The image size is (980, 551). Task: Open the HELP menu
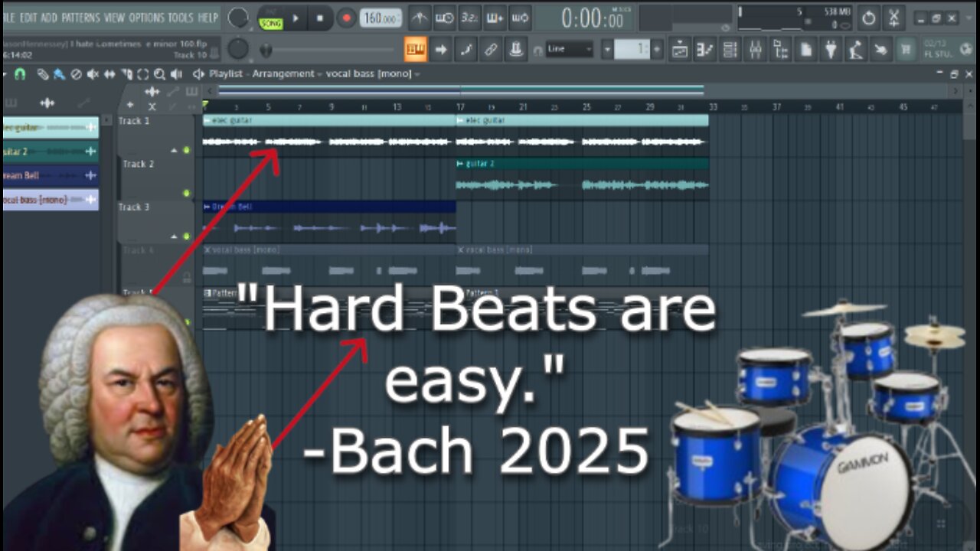[x=208, y=17]
